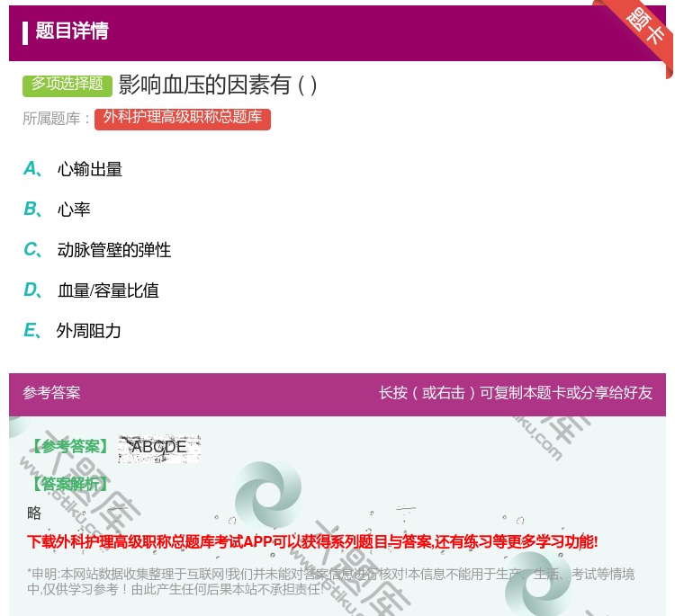Select option B 心率
The width and height of the screenshot is (675, 616).
point(74,210)
